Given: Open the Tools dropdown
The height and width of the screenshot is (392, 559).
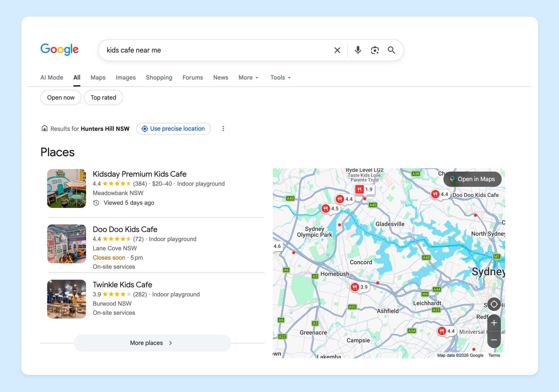Looking at the screenshot, I should click(280, 77).
